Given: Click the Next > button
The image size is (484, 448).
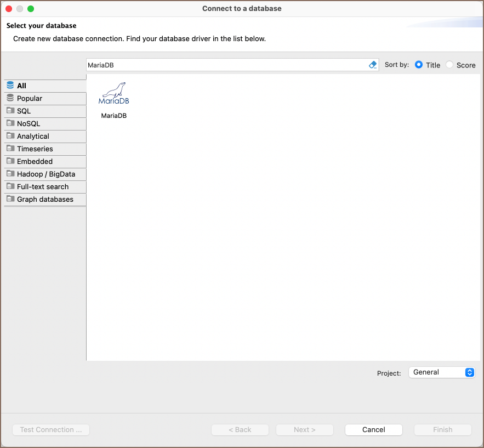Looking at the screenshot, I should tap(304, 430).
